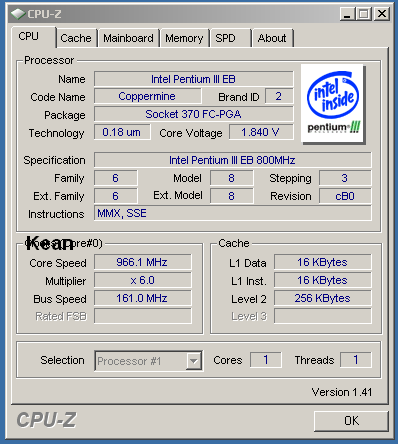Click the CPU-Z logo text at bottom
This screenshot has width=398, height=444.
(x=47, y=420)
